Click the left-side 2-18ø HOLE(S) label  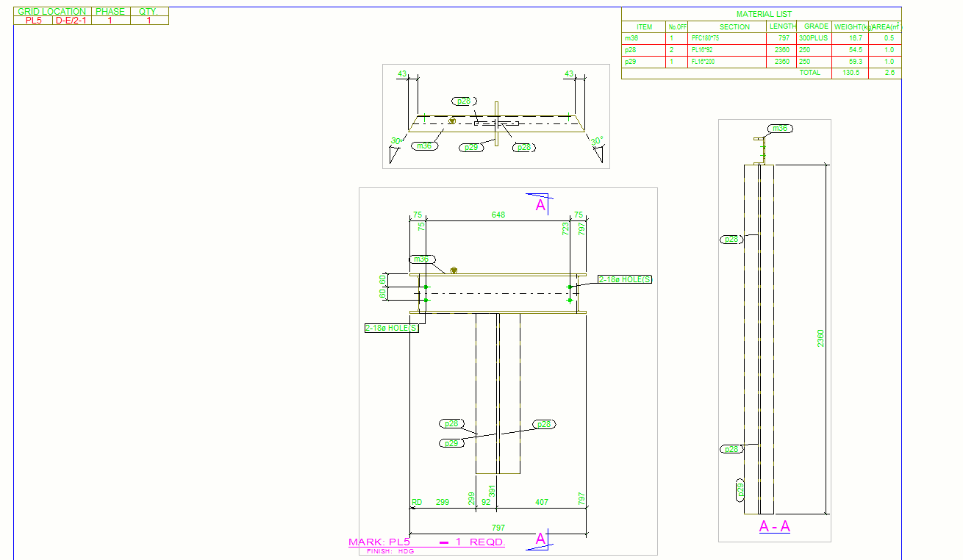point(392,328)
